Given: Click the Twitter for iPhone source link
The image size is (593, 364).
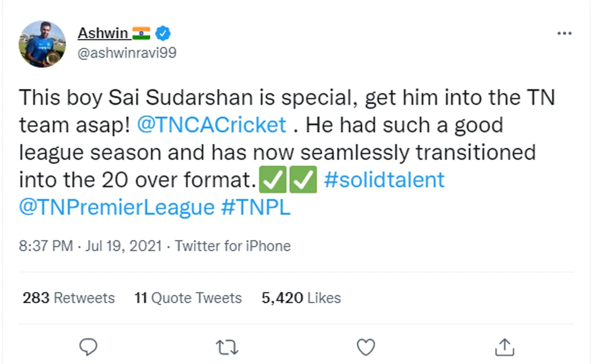Looking at the screenshot, I should point(233,246).
